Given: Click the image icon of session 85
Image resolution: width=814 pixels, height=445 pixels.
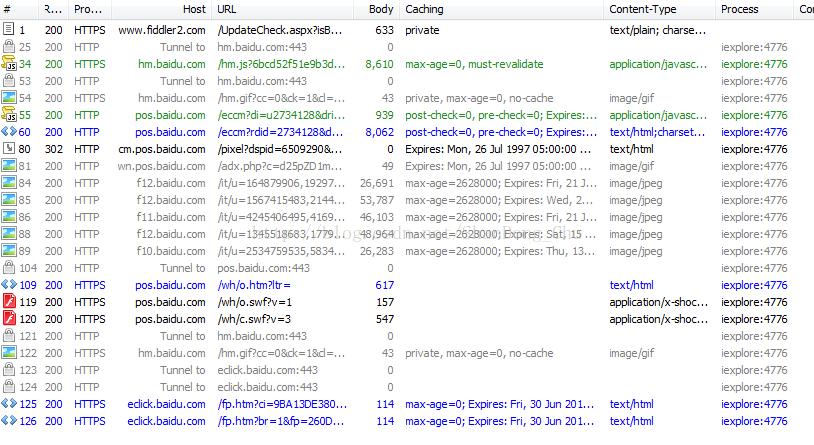Looking at the screenshot, I should pyautogui.click(x=9, y=199).
